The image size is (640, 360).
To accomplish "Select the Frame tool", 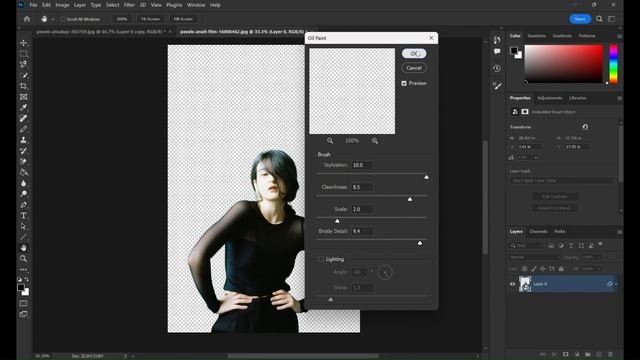I will click(x=24, y=97).
